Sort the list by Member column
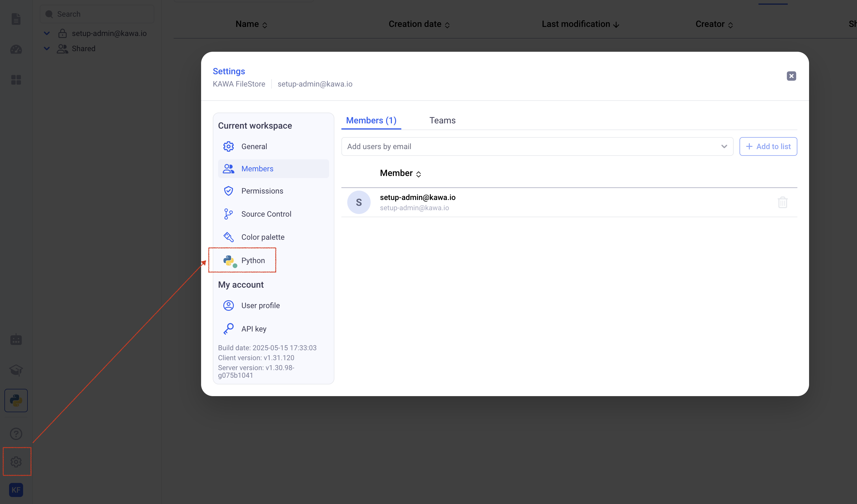The image size is (857, 504). pyautogui.click(x=400, y=173)
